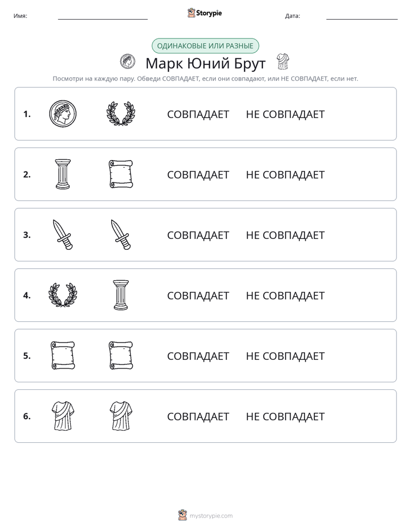Select the right scroll icon in row 5
Viewport: 411px width, 532px height.
coord(121,355)
